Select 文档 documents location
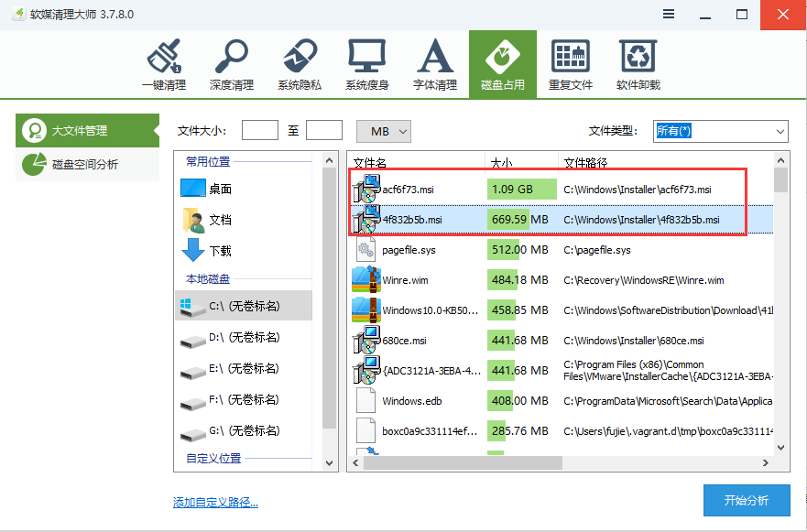 point(244,220)
